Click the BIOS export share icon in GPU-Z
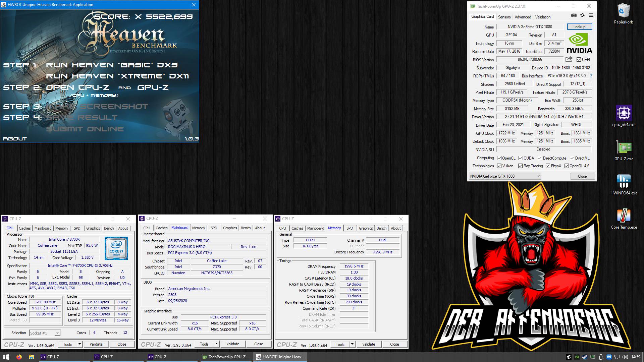644x362 pixels. click(569, 59)
